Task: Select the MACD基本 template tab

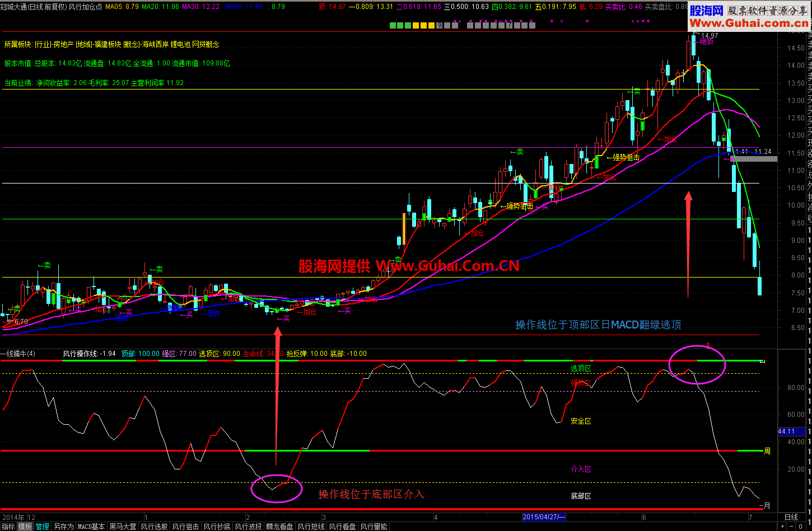Action: coord(91,527)
